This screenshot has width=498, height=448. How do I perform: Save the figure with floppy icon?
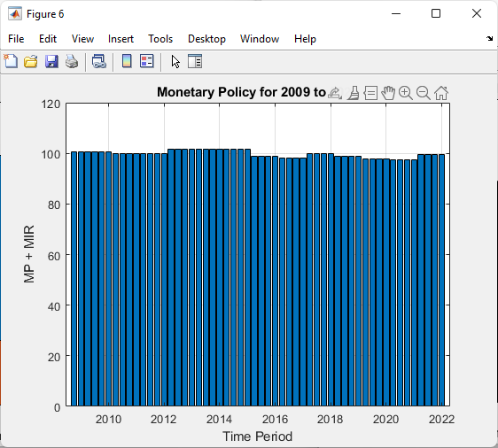(x=51, y=61)
